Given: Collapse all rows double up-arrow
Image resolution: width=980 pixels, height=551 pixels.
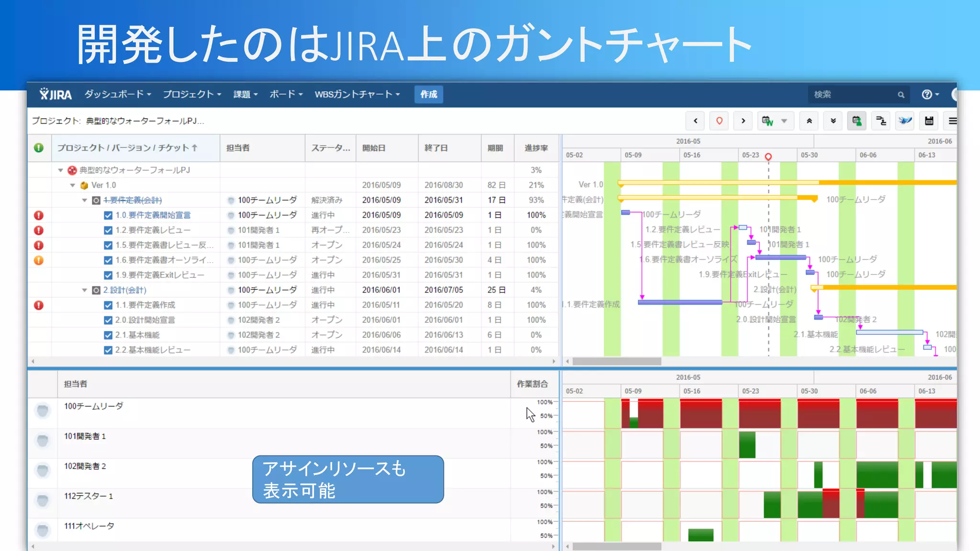Looking at the screenshot, I should pyautogui.click(x=809, y=121).
